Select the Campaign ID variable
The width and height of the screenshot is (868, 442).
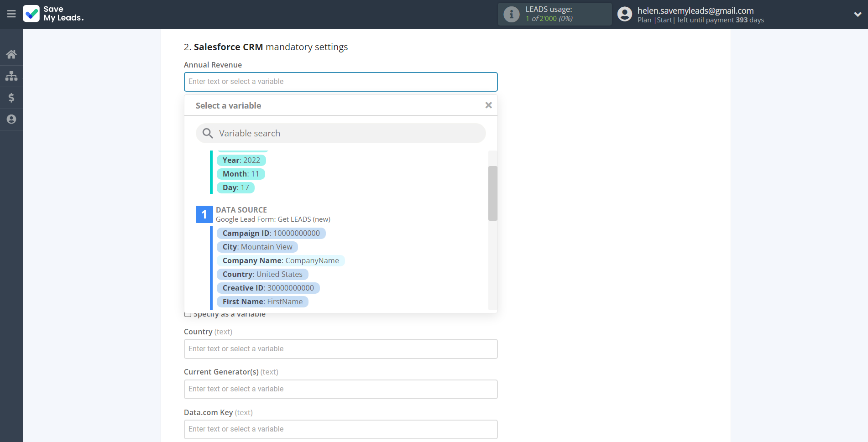271,233
